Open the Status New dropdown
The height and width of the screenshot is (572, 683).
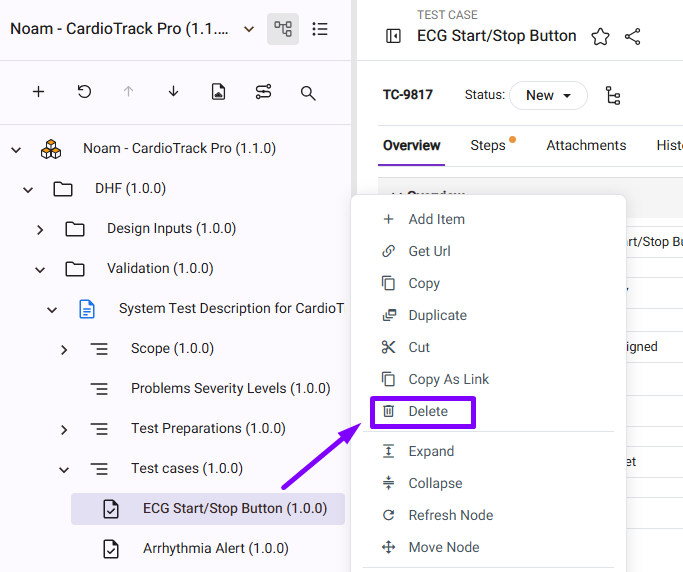(548, 95)
